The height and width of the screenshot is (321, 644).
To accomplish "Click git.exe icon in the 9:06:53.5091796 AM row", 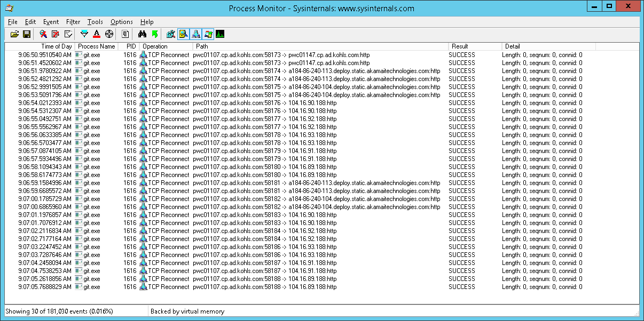I will [x=78, y=95].
